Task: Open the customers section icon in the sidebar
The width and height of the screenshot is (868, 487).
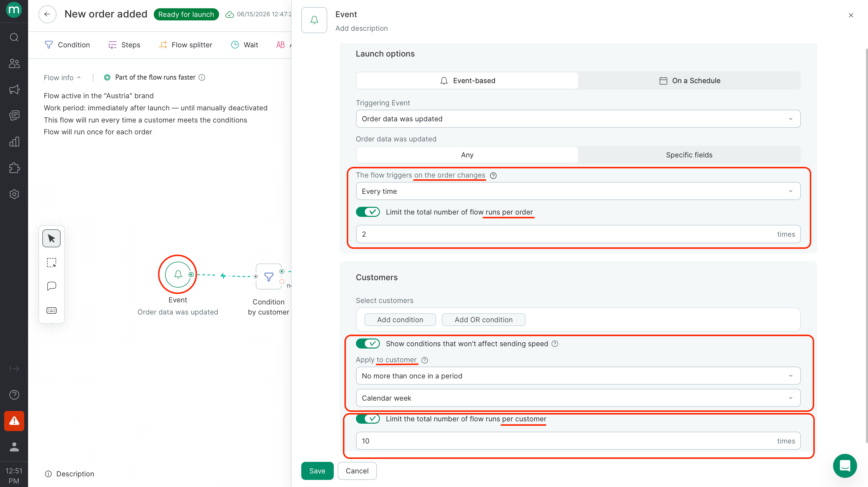Action: point(14,63)
